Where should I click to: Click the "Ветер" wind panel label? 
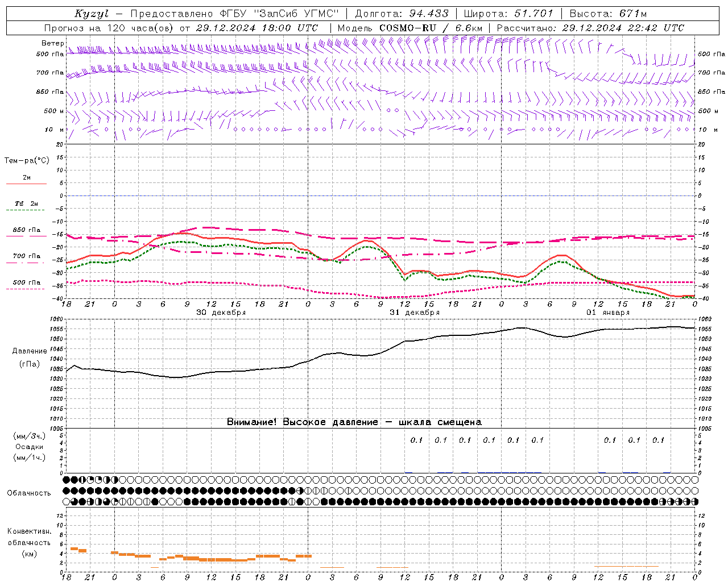tap(52, 43)
